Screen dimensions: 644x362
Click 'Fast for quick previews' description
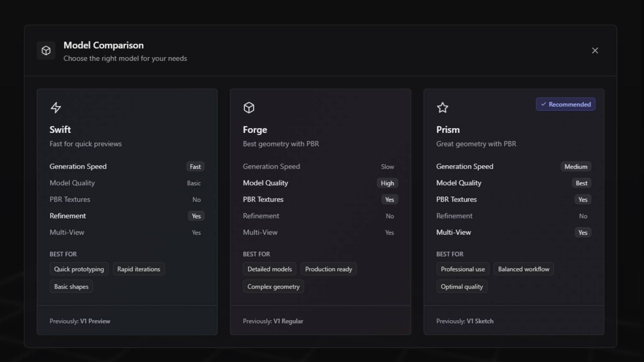(x=86, y=144)
